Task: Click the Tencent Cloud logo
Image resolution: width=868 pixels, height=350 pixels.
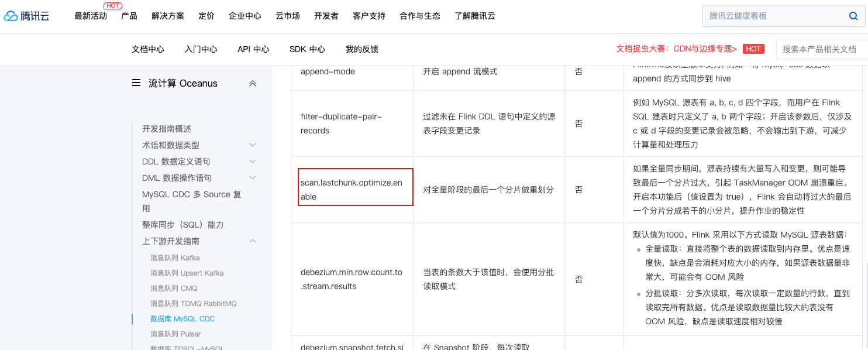Action: tap(27, 16)
